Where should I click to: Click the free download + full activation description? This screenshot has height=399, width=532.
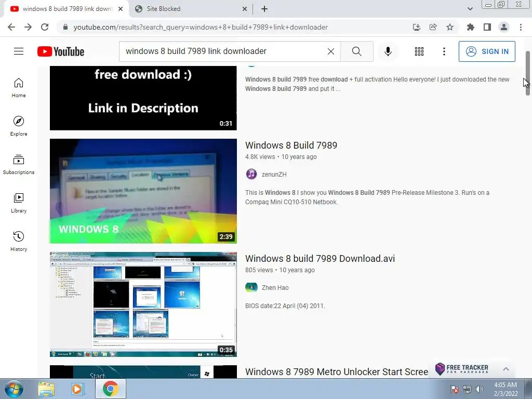(377, 84)
